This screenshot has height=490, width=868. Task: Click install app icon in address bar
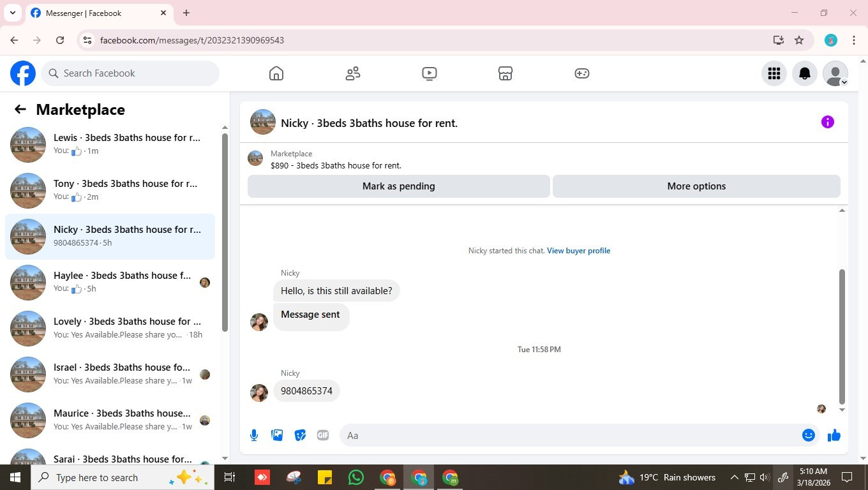pos(778,40)
